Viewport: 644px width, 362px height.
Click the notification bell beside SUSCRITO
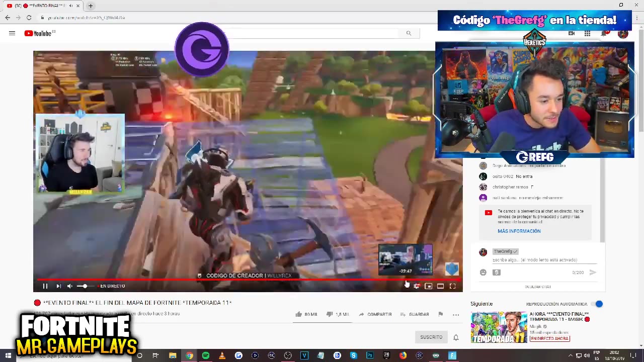456,337
